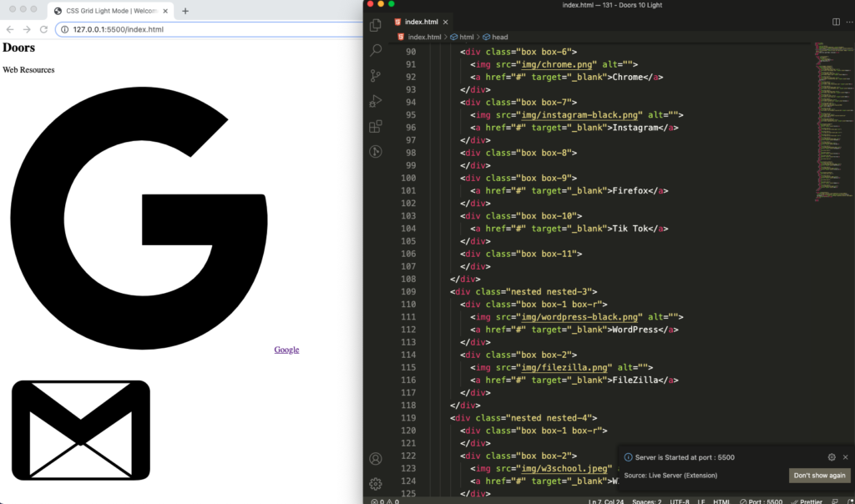The image size is (855, 504).
Task: Click the html breadcrumb segment
Action: pyautogui.click(x=462, y=37)
